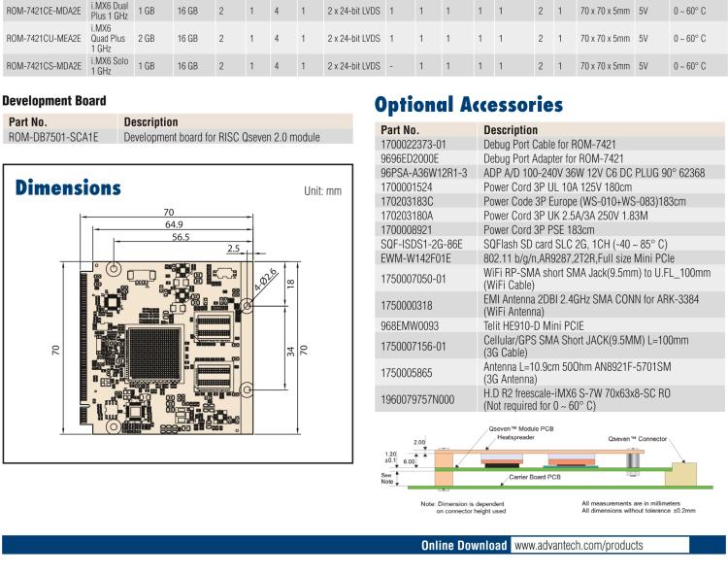Click the Optional Accessories heading
The image size is (728, 574).
(x=468, y=105)
